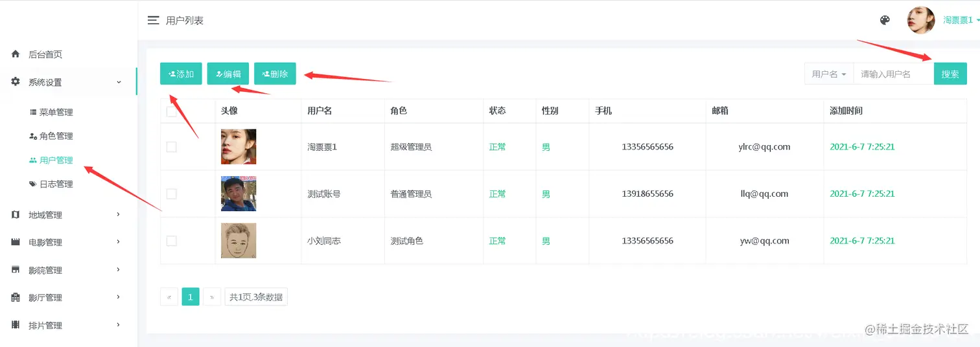Click the users icon beside 用户管理
The image size is (980, 347).
(x=33, y=160)
